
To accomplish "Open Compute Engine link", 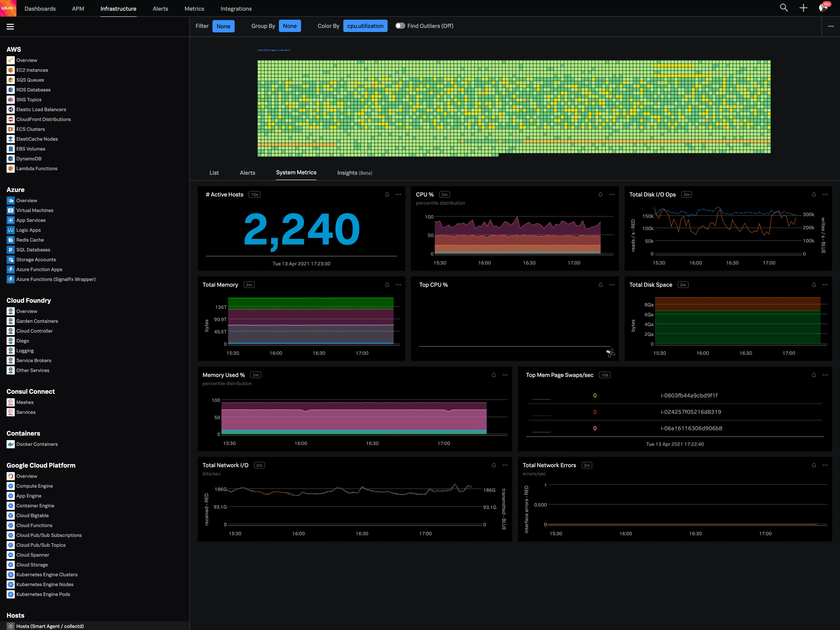I will coord(35,486).
